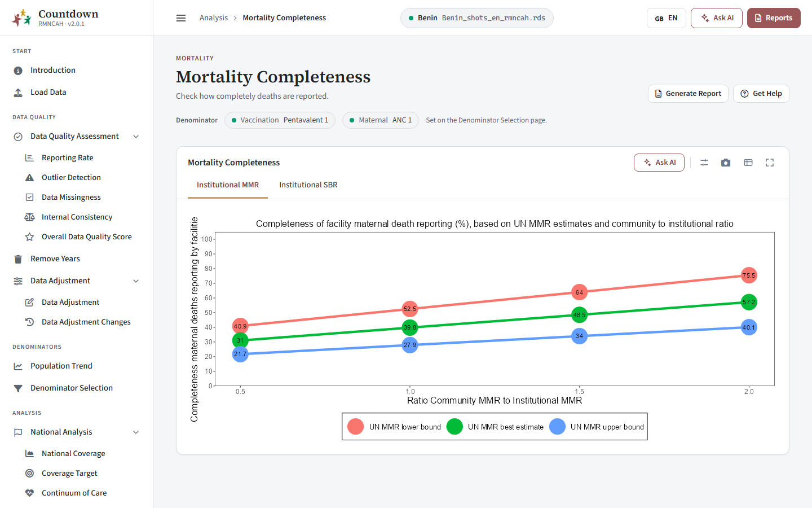Click Ask AI in the top bar
Viewport: 812px width, 508px height.
(x=717, y=18)
